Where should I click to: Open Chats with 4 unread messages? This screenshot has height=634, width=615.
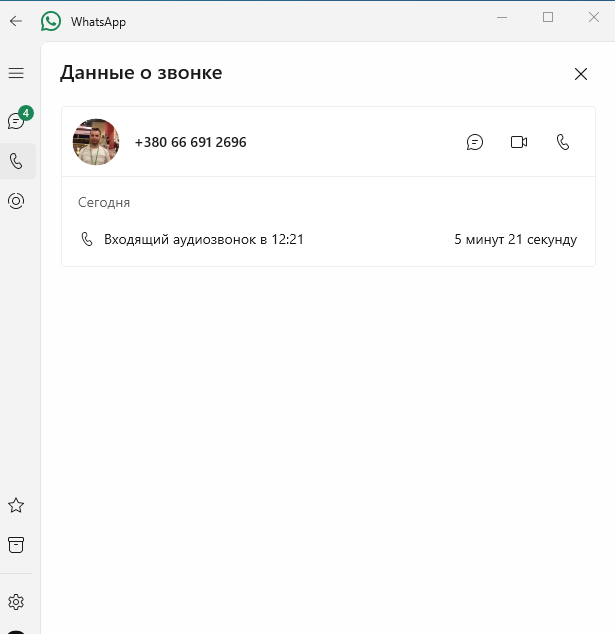pos(18,119)
